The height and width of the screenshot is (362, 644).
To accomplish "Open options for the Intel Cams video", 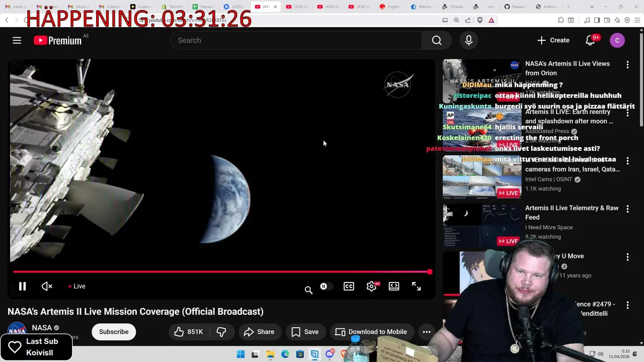I will (627, 161).
